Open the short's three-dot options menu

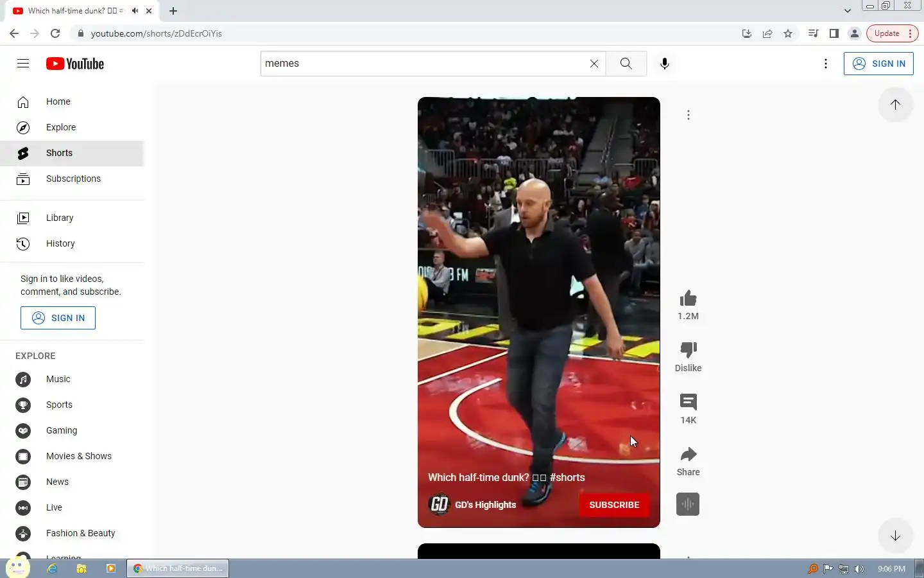689,115
